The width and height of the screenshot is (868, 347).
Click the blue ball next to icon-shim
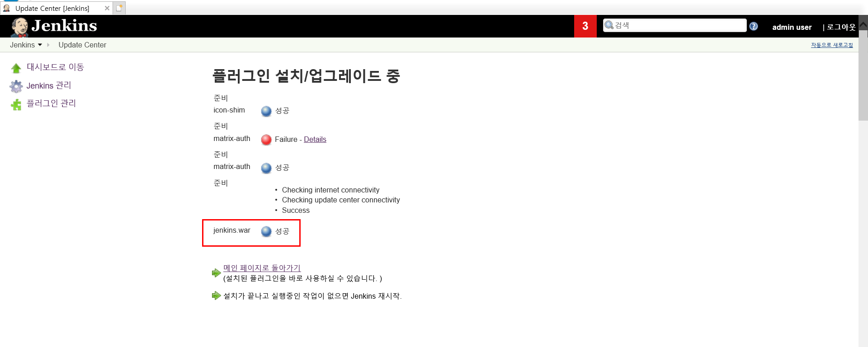(x=266, y=111)
